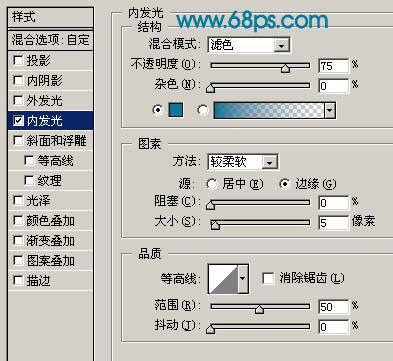Viewport: 393px width, 361px height.
Task: Expand the contour picker dropdown arrow
Action: [243, 279]
